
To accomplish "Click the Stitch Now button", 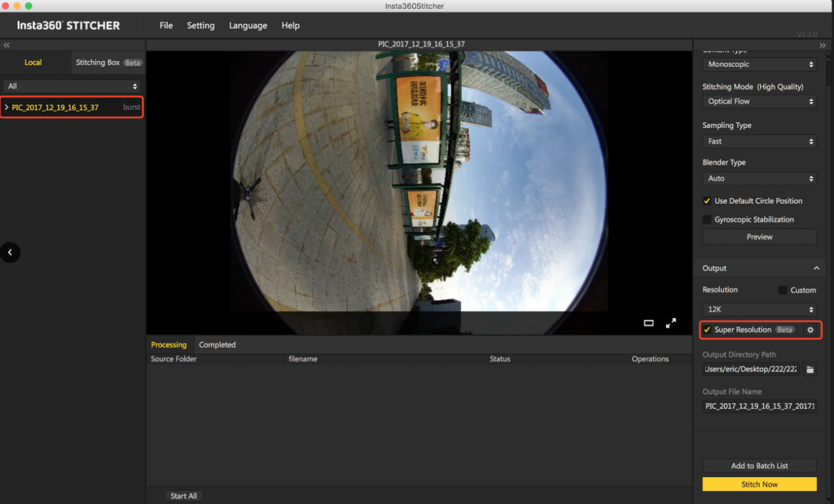I will (x=759, y=484).
